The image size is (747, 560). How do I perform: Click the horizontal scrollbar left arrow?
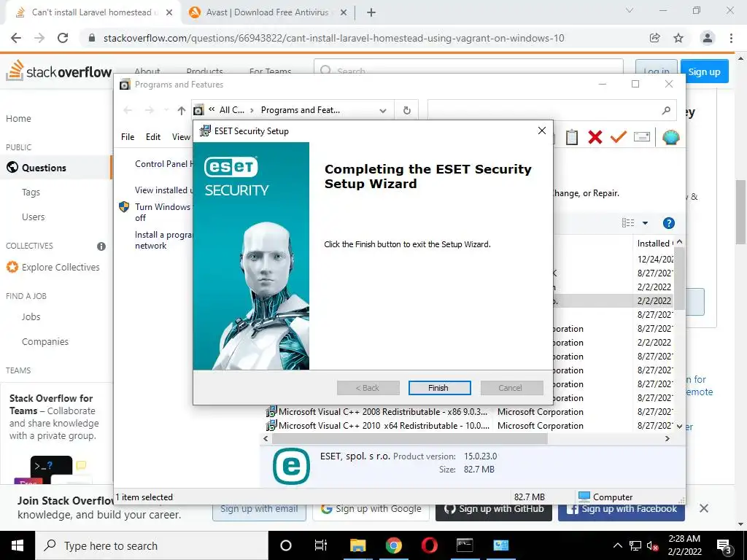[266, 438]
